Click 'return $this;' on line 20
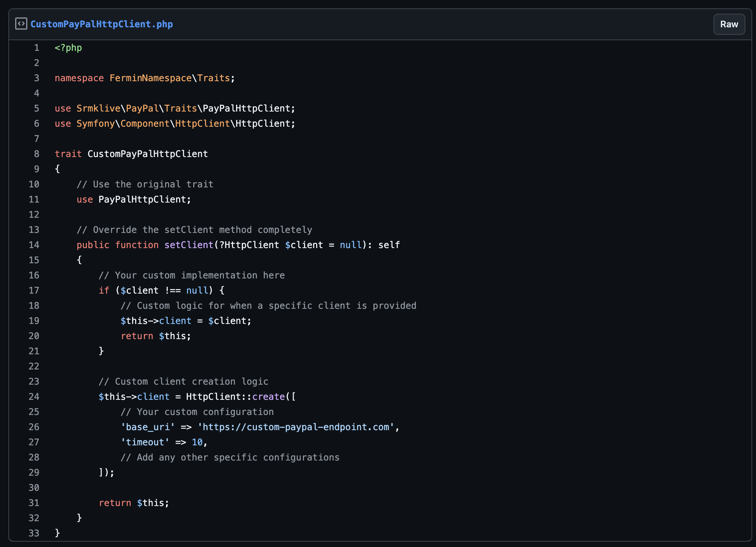 point(156,336)
